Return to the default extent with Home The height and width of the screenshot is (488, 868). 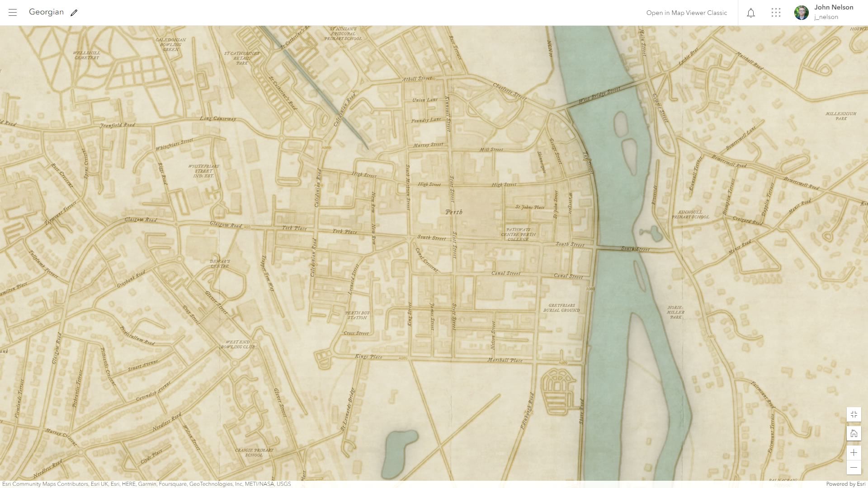pos(854,434)
